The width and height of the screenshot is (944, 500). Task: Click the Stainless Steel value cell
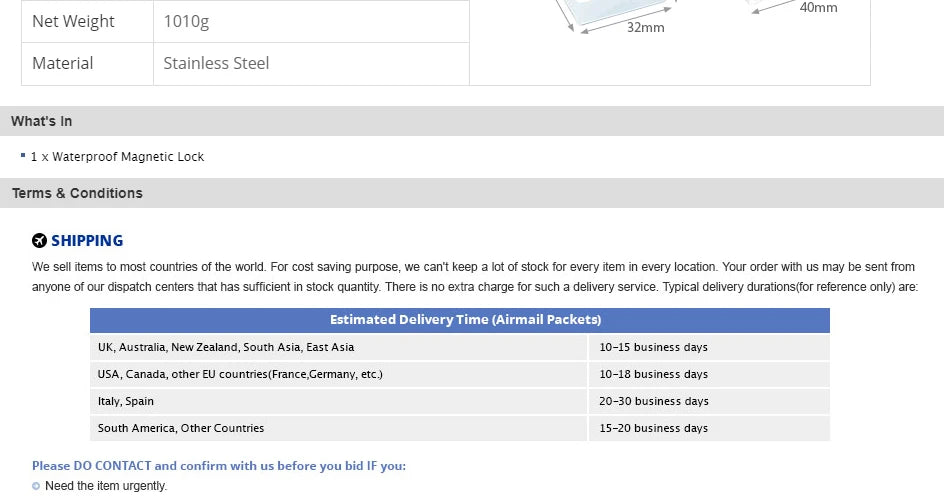click(311, 64)
